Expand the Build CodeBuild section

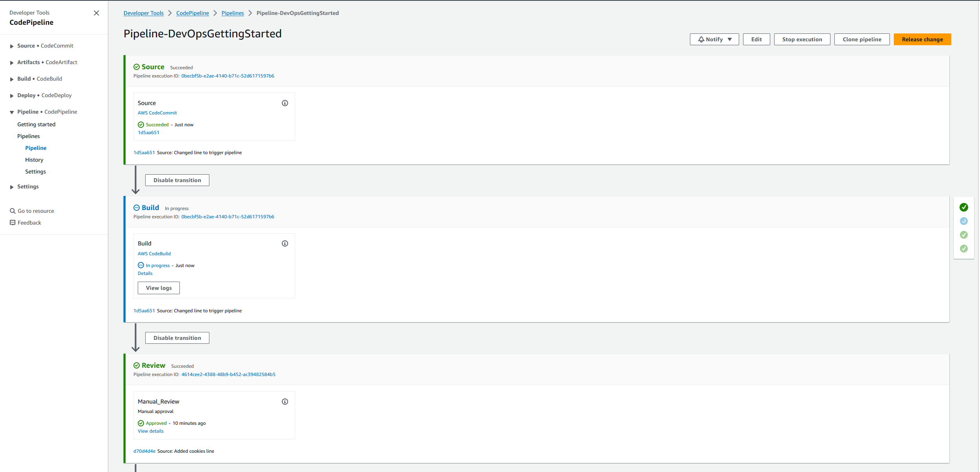12,79
